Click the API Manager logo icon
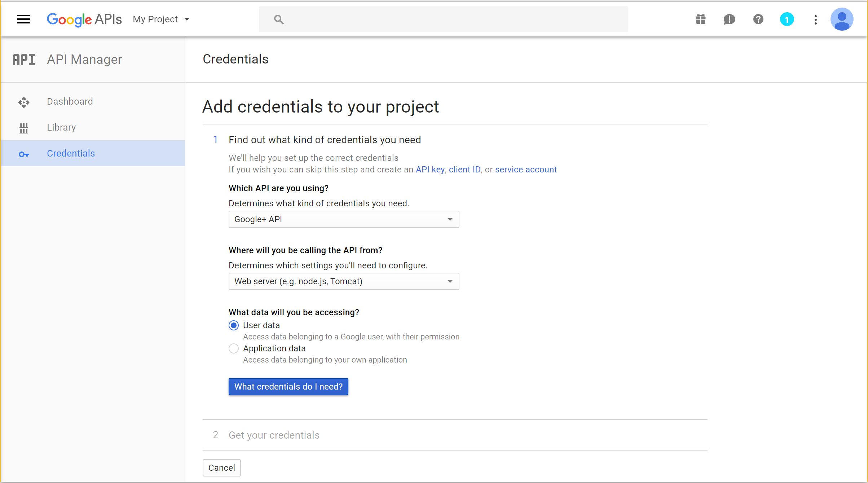 pyautogui.click(x=24, y=60)
